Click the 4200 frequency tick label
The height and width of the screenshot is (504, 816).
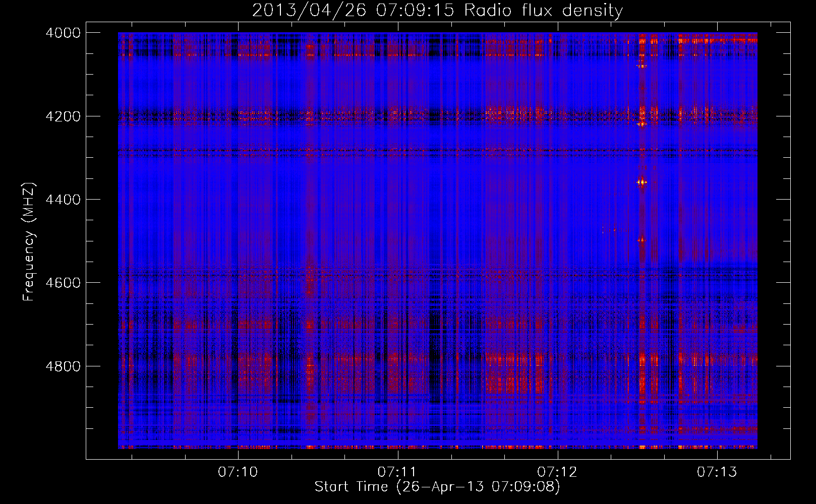pos(63,116)
